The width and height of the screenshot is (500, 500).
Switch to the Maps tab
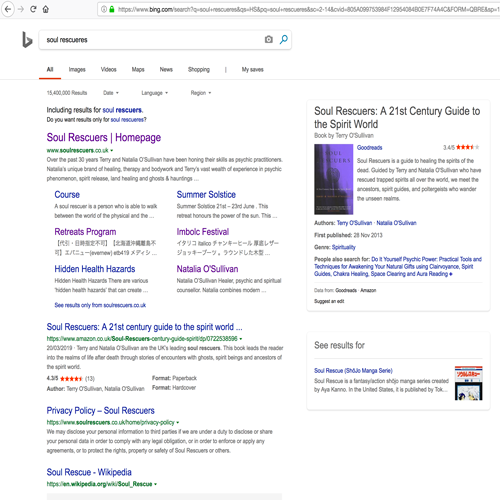point(138,69)
